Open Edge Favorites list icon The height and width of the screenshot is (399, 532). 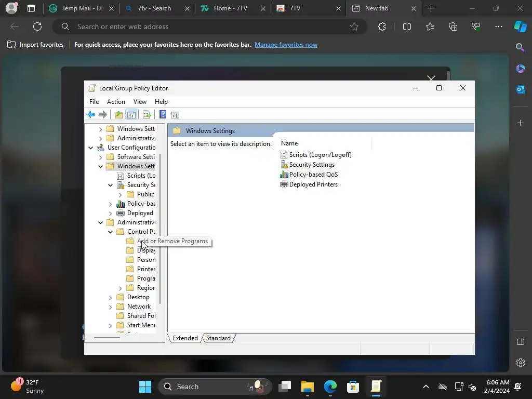pos(430,26)
